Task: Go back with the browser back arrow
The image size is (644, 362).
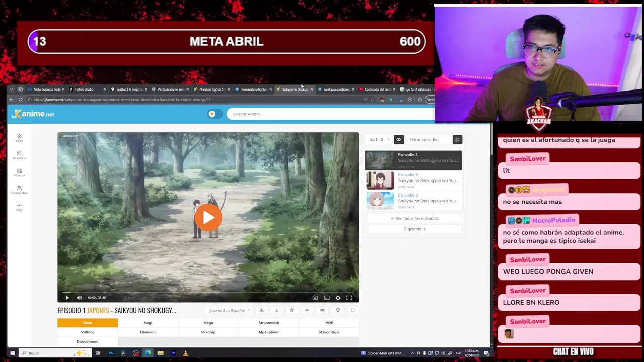Action: coord(11,100)
